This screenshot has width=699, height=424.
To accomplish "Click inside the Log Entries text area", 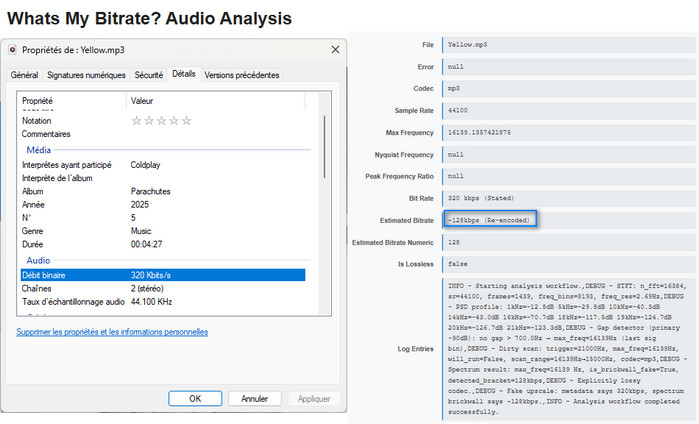I will point(568,349).
